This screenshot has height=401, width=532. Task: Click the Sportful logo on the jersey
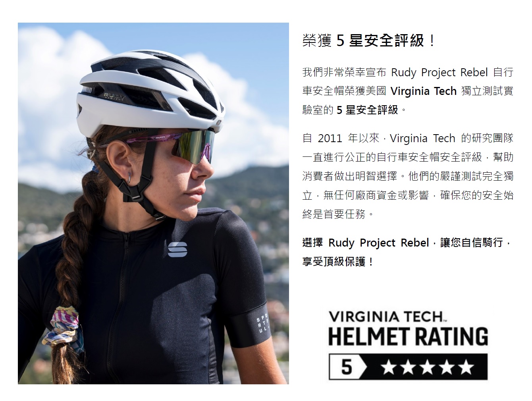point(177,249)
